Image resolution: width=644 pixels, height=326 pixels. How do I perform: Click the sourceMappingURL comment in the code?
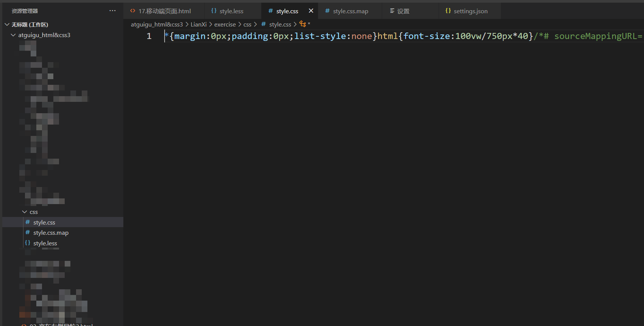point(588,36)
